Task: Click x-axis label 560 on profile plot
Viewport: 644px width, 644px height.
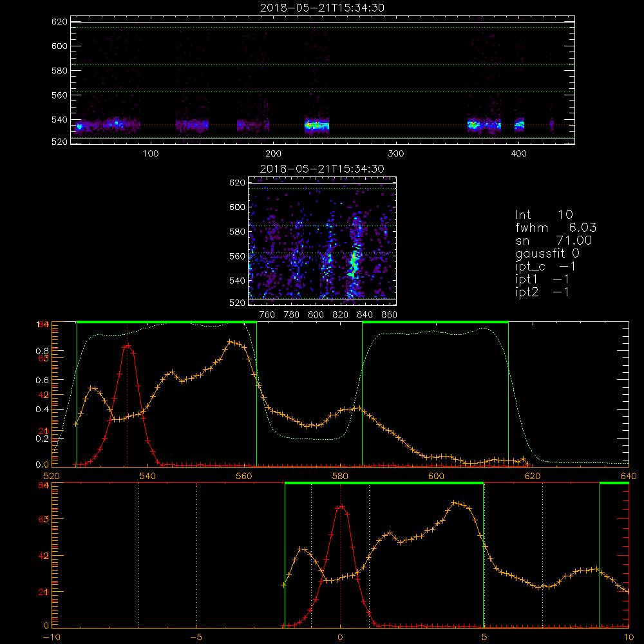Action: point(244,476)
